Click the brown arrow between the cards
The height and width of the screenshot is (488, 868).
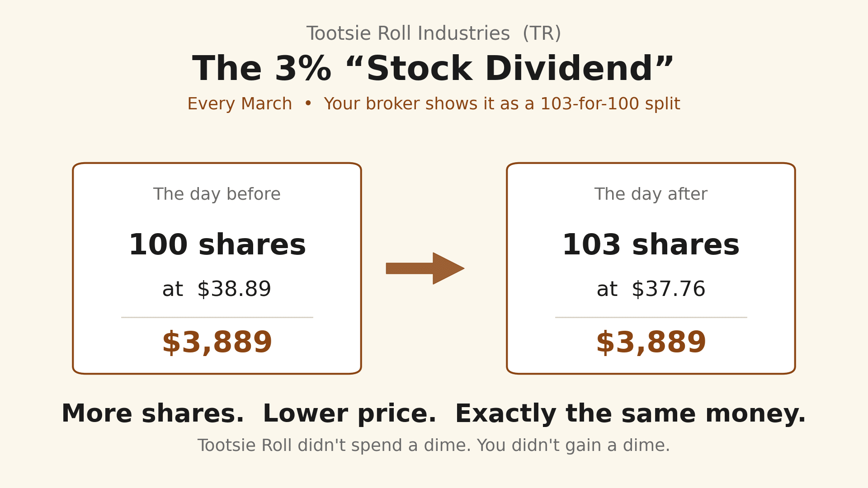(x=425, y=268)
